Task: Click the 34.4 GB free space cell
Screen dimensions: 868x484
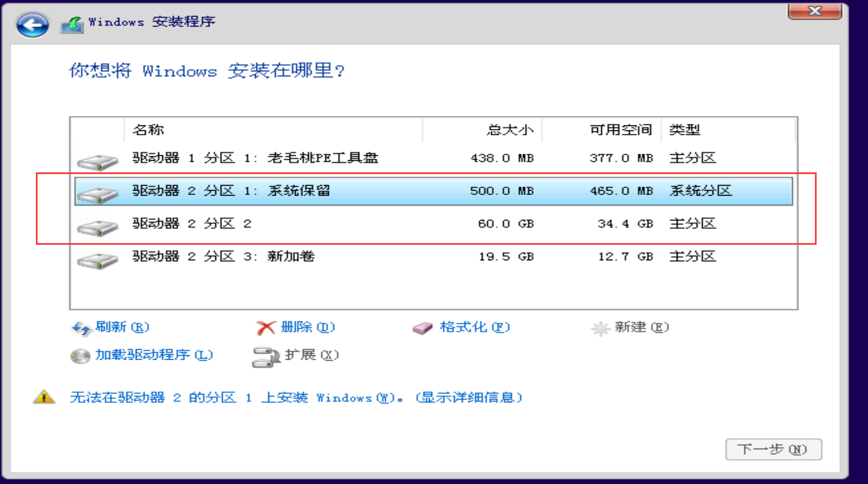Action: pyautogui.click(x=625, y=224)
